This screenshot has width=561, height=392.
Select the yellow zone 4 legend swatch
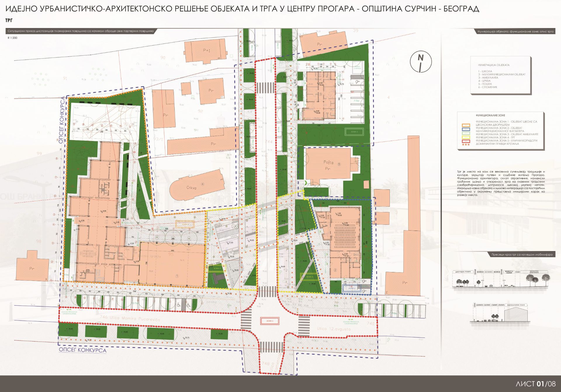(x=466, y=137)
